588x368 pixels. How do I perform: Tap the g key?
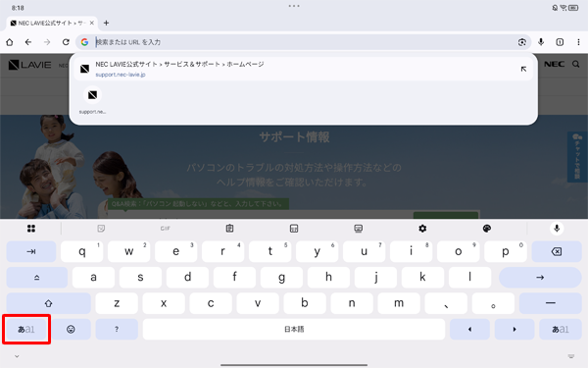tap(281, 277)
